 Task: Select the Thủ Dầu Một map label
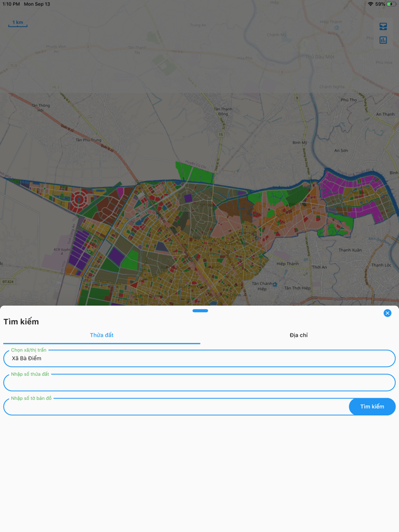319,56
